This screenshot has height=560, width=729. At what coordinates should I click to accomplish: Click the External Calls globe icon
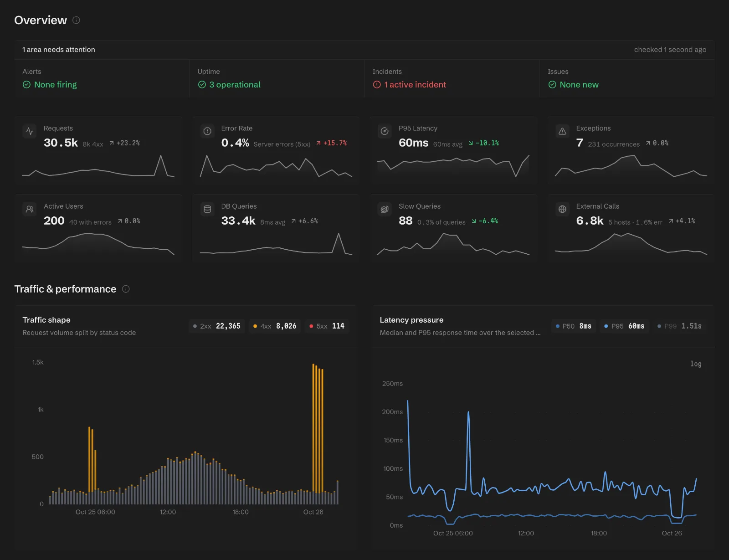pos(562,209)
